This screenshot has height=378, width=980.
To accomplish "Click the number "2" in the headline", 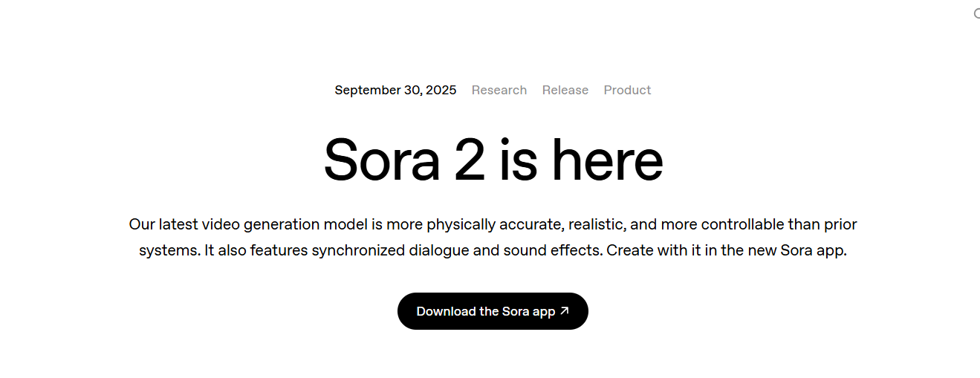I will click(470, 160).
